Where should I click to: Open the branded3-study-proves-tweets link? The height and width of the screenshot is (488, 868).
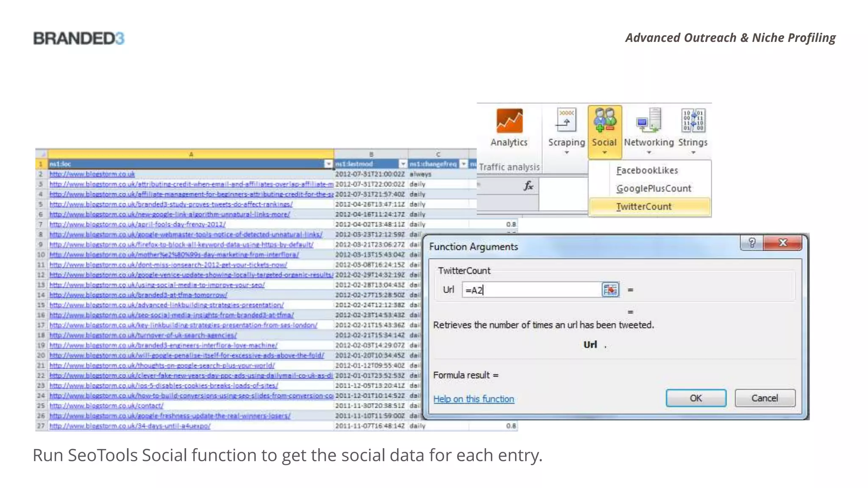pyautogui.click(x=171, y=204)
